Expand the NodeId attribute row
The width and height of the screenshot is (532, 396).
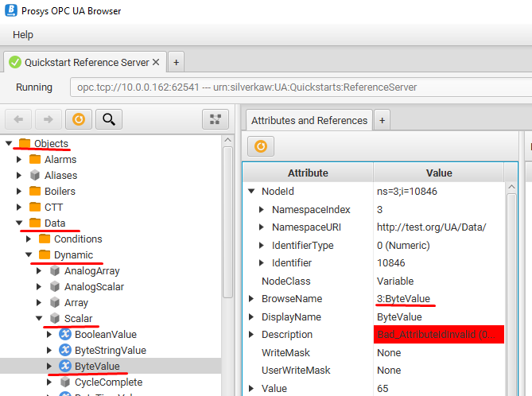252,192
